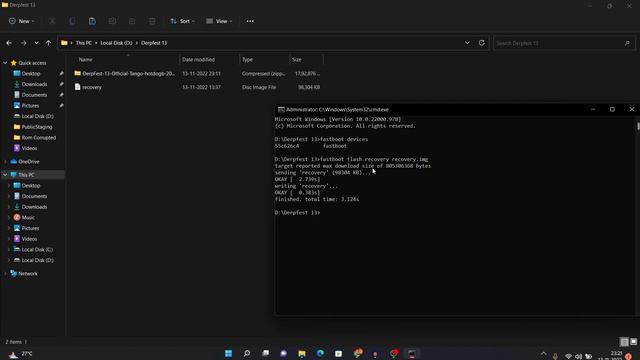Open Microsoft Store from taskbar
The height and width of the screenshot is (360, 640).
pos(339,353)
